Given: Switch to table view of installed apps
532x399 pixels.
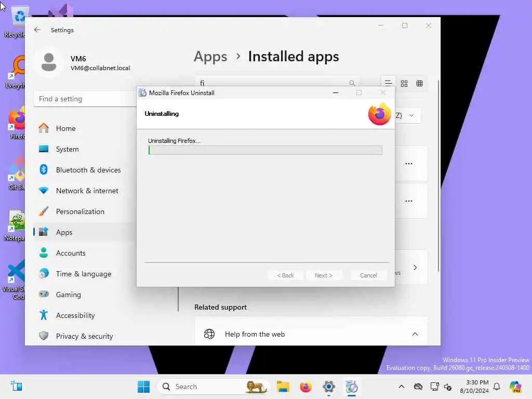Looking at the screenshot, I should [x=420, y=84].
